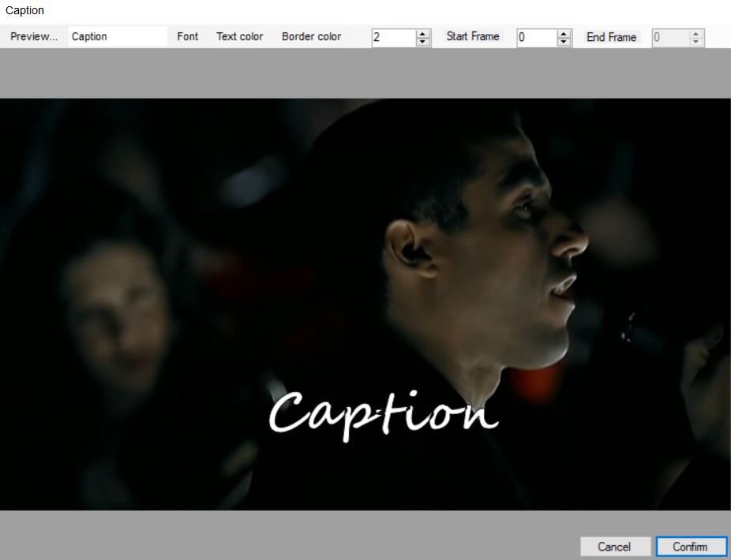Decrease End Frame with down arrow
The image size is (731, 560).
click(x=696, y=42)
